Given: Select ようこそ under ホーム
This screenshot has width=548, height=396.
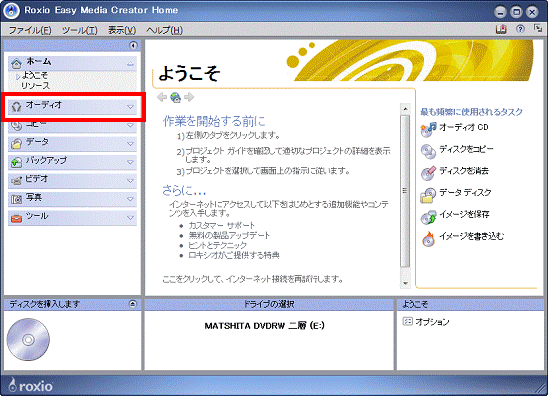Looking at the screenshot, I should [35, 75].
